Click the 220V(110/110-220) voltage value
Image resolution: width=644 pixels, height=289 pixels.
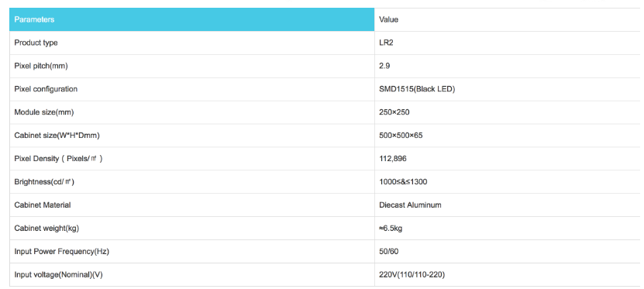[x=412, y=274]
